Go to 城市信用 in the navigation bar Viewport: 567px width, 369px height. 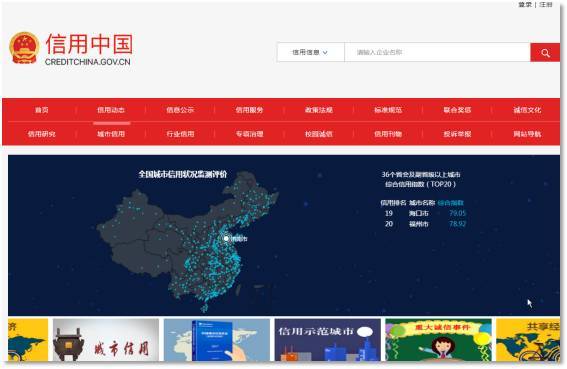pos(111,134)
